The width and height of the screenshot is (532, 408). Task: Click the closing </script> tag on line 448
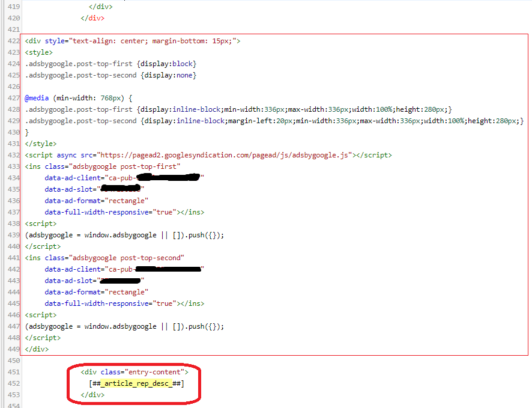pyautogui.click(x=43, y=338)
